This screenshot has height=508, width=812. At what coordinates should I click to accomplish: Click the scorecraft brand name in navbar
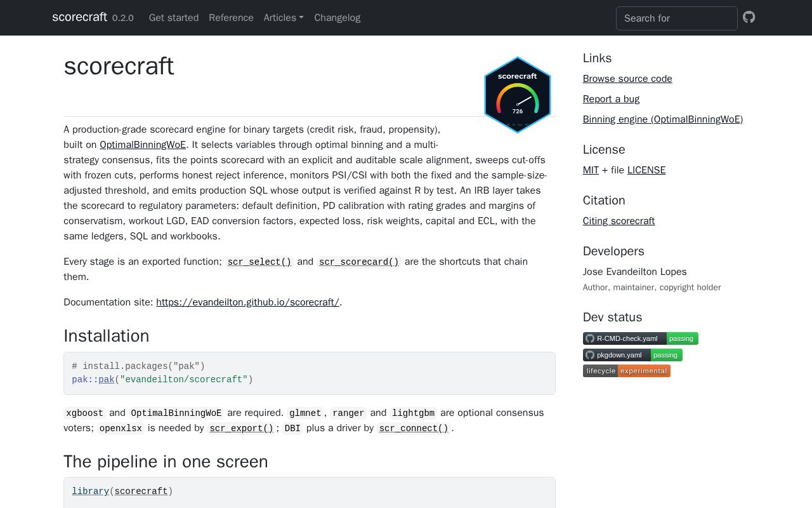click(x=79, y=17)
